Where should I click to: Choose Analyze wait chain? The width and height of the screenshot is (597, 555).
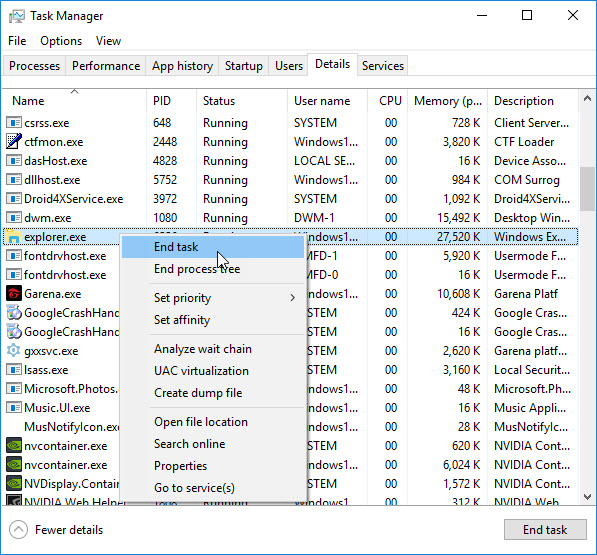pos(213,349)
